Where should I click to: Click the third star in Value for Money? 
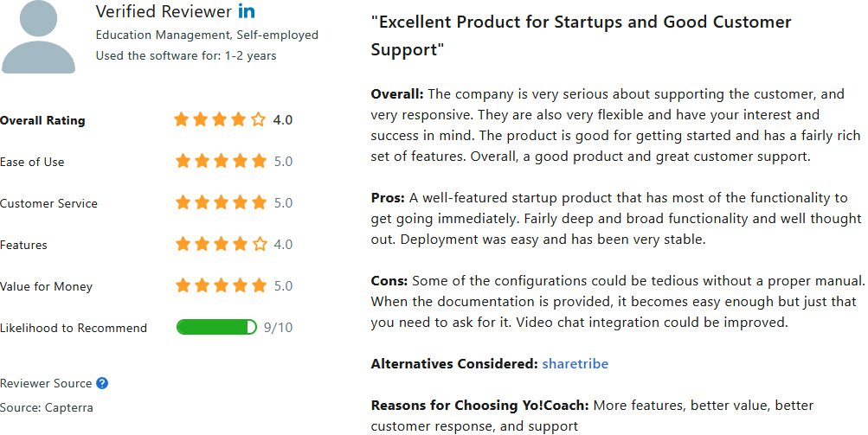221,285
